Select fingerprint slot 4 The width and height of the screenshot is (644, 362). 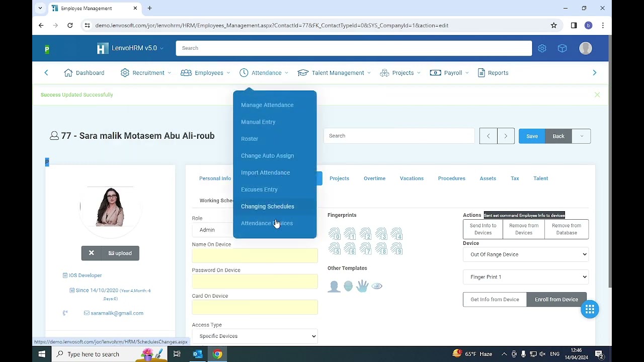click(396, 234)
